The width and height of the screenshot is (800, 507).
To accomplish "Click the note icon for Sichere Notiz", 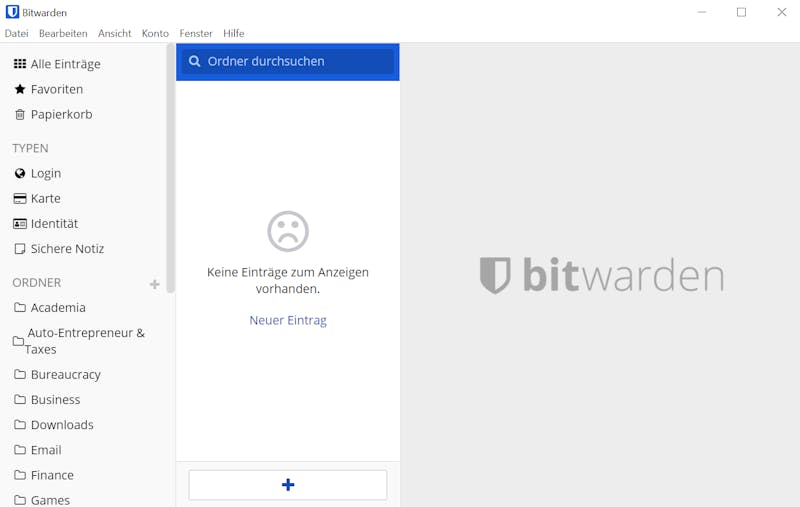I will pyautogui.click(x=20, y=249).
